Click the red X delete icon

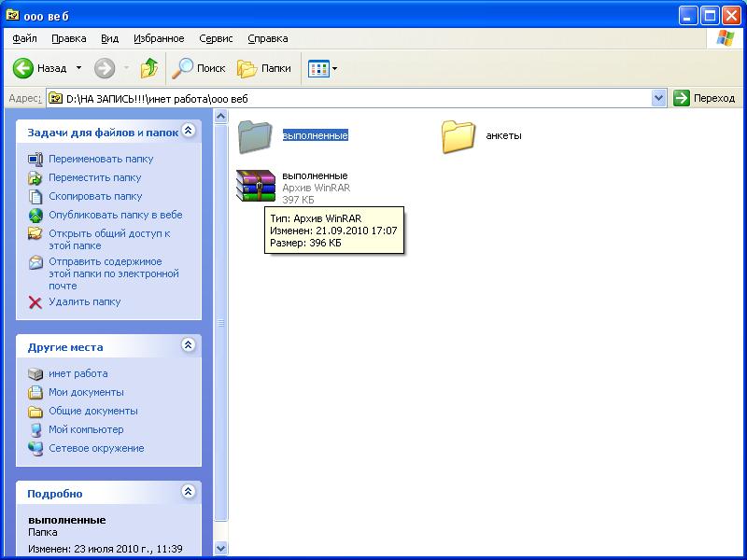(35, 302)
